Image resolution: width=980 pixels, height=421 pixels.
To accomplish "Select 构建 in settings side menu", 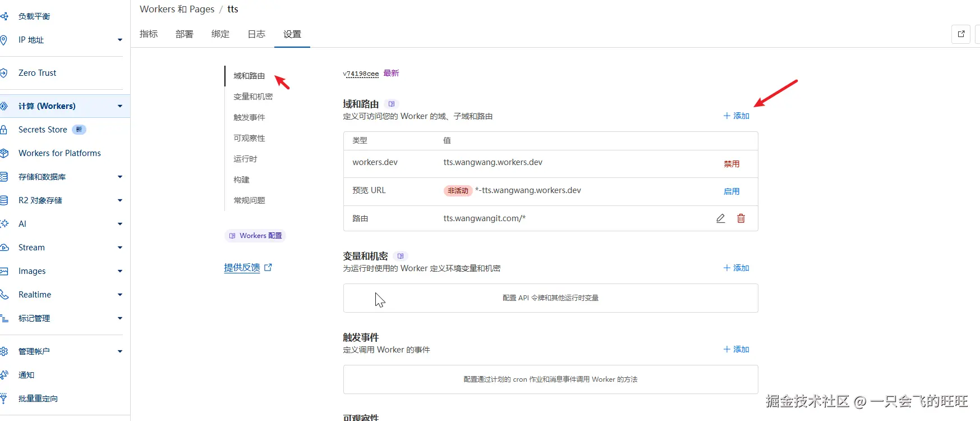I will pos(241,180).
